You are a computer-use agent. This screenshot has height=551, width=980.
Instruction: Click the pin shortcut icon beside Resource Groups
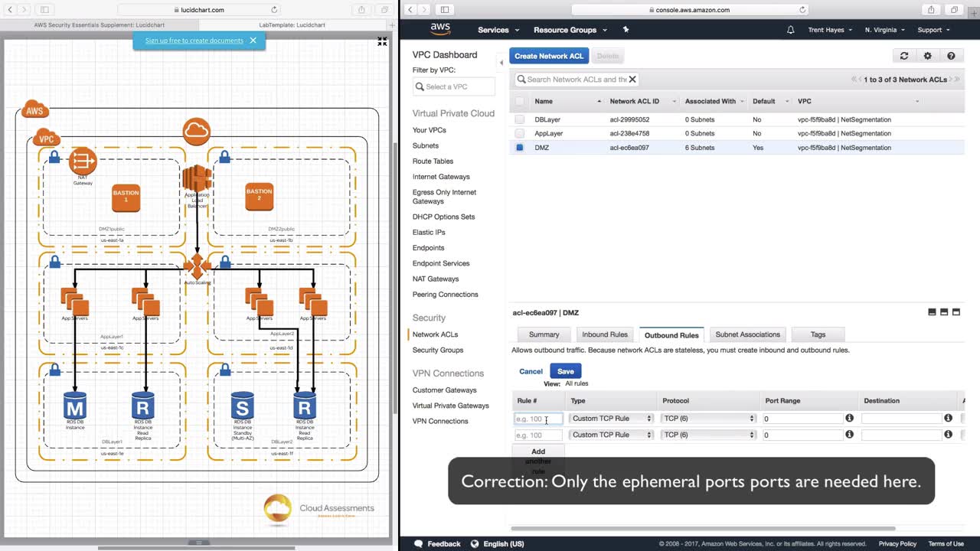coord(626,30)
